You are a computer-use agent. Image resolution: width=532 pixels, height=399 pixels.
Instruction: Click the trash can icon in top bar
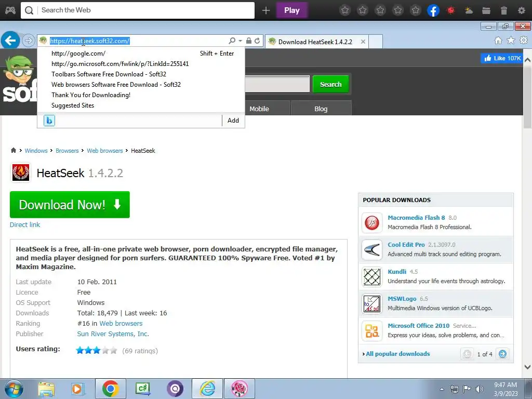[504, 10]
